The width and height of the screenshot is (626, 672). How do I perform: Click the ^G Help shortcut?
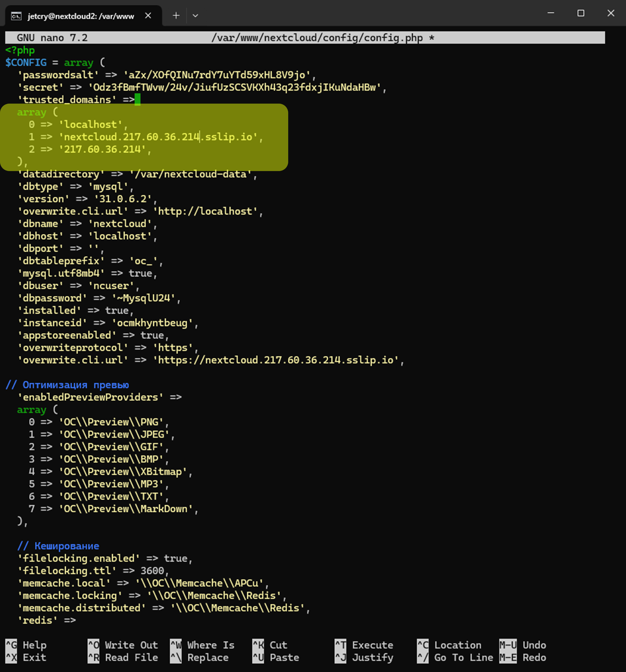click(x=26, y=645)
